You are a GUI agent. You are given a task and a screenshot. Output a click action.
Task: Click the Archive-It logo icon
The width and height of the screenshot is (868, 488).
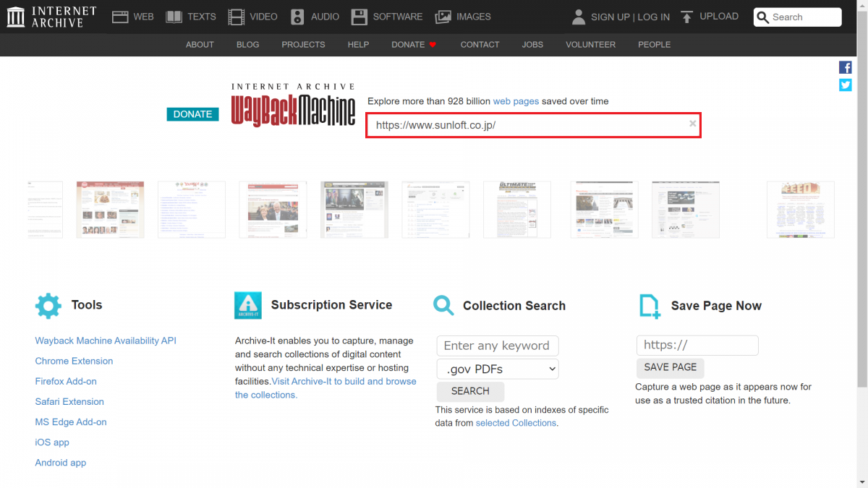tap(248, 306)
